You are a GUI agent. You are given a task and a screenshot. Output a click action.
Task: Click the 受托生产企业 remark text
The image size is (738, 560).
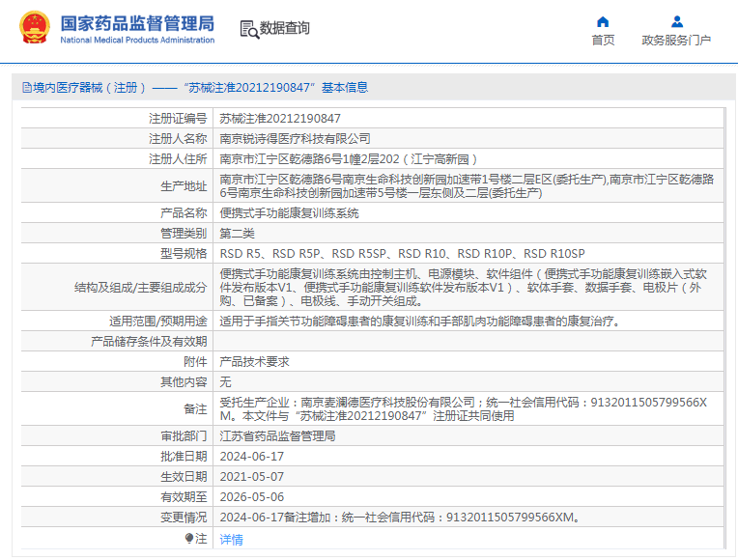(x=464, y=409)
